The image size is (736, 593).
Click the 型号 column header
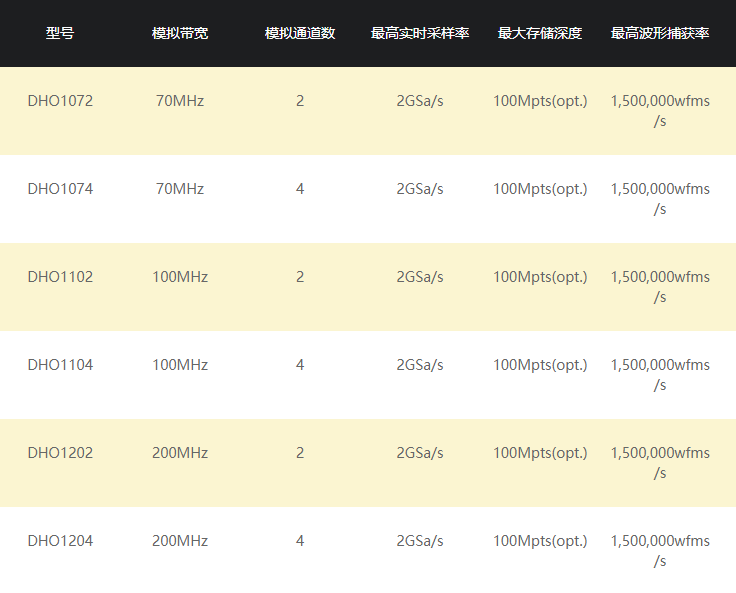click(60, 33)
